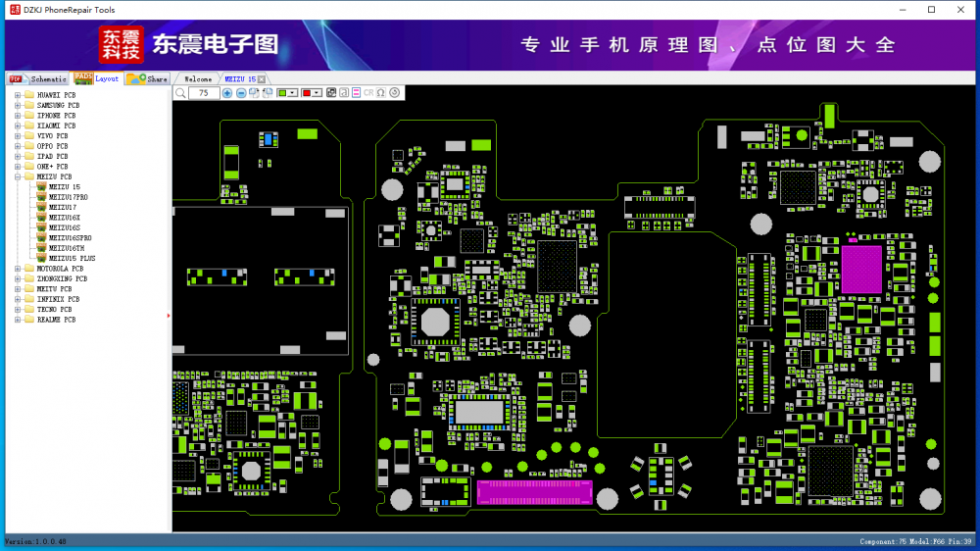Open MEIZU17PRO layout file
The width and height of the screenshot is (980, 551).
point(68,197)
